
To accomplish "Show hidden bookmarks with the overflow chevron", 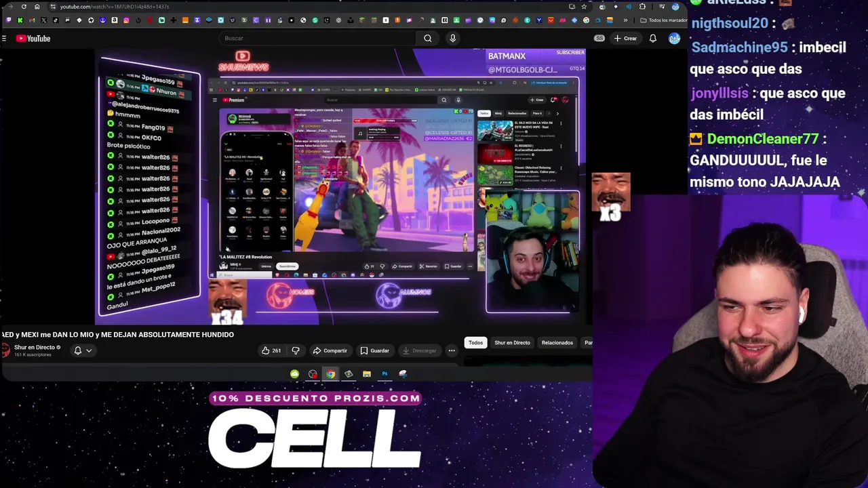I will (625, 20).
